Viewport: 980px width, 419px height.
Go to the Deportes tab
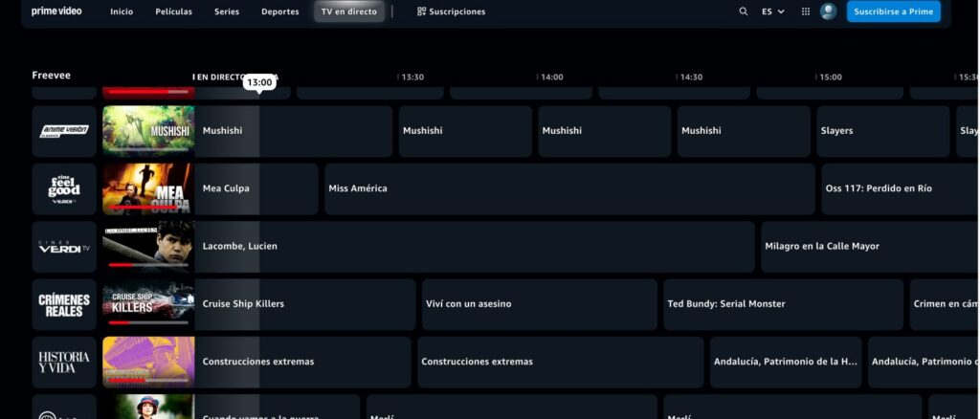(280, 11)
